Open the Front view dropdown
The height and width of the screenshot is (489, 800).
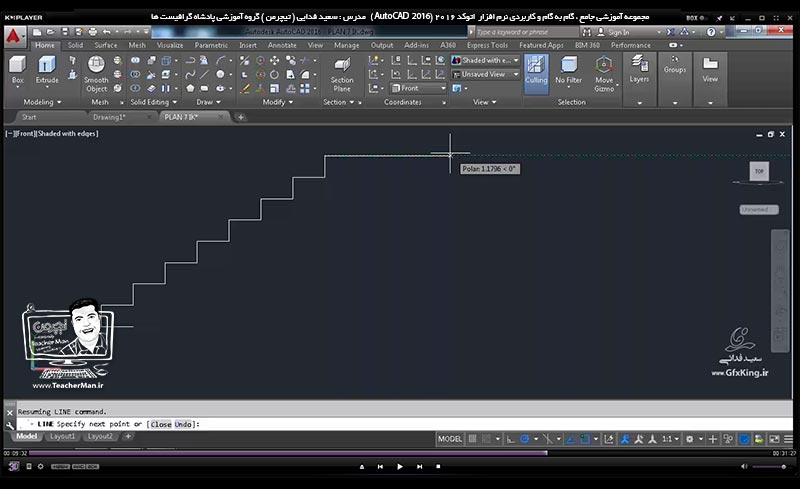418,88
